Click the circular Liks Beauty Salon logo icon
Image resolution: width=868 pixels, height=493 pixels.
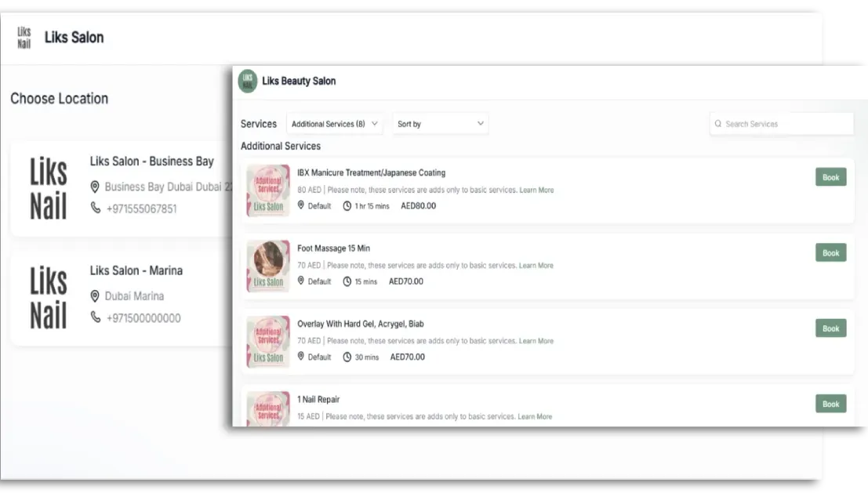248,81
